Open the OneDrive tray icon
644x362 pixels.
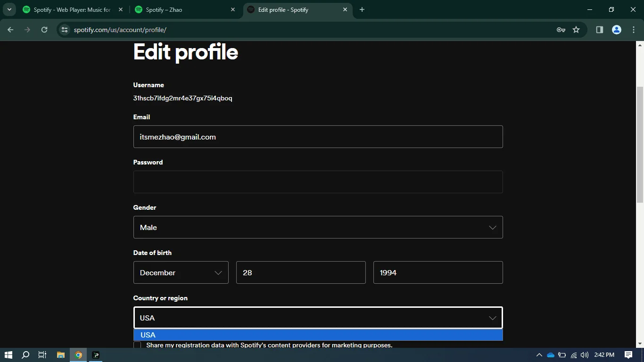click(x=551, y=355)
